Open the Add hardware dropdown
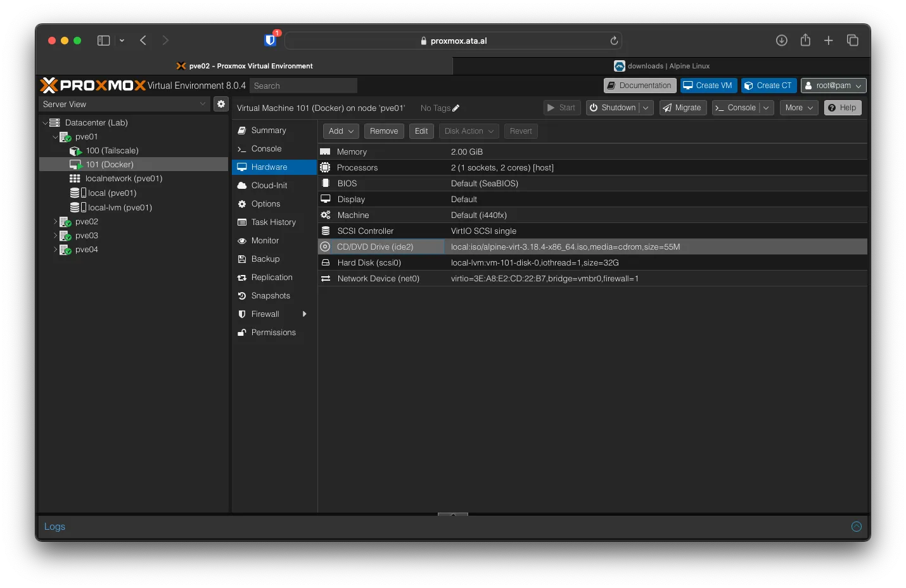The width and height of the screenshot is (906, 588). point(341,131)
